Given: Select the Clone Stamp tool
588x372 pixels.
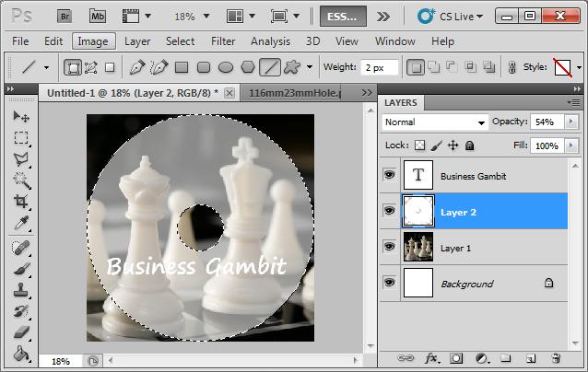Looking at the screenshot, I should 21,289.
